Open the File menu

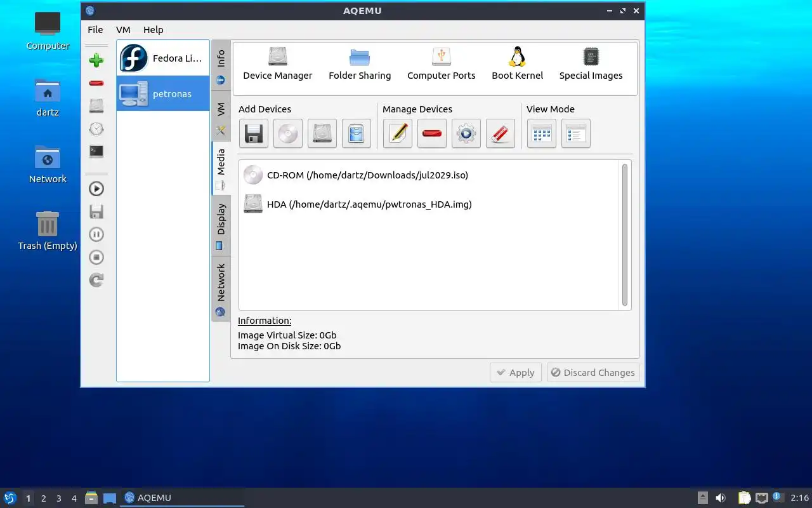[95, 29]
